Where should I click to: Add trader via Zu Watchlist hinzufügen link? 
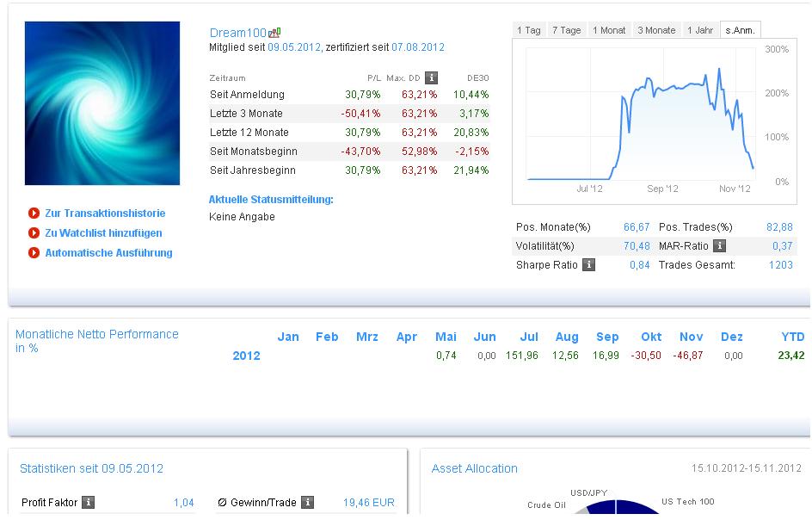pyautogui.click(x=103, y=233)
